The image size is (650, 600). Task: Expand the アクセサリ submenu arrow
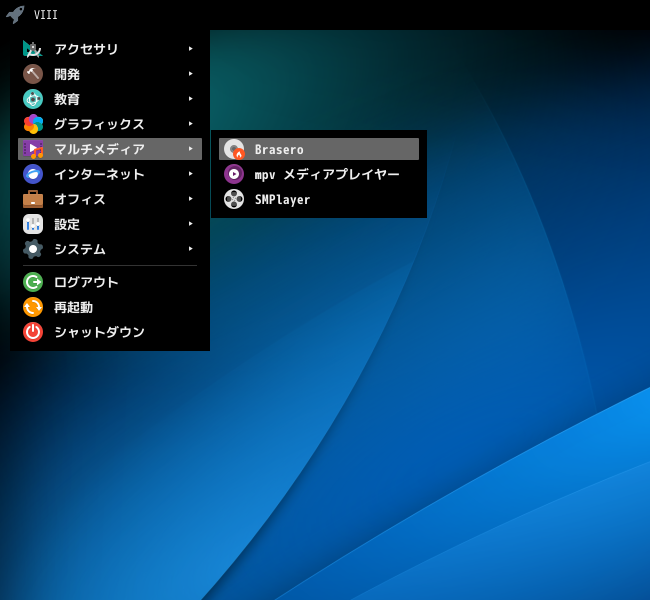(190, 49)
